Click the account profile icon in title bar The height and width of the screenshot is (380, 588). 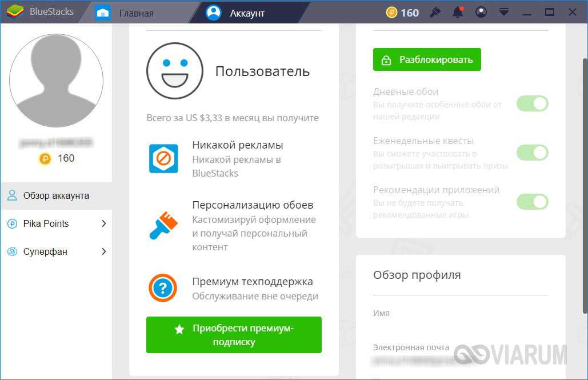[x=481, y=13]
